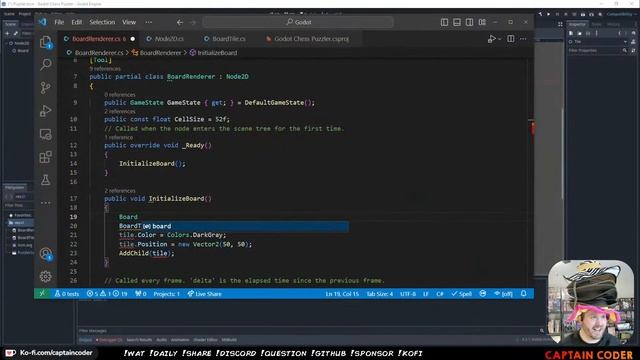Open the Projects: 1 status item

click(x=166, y=293)
